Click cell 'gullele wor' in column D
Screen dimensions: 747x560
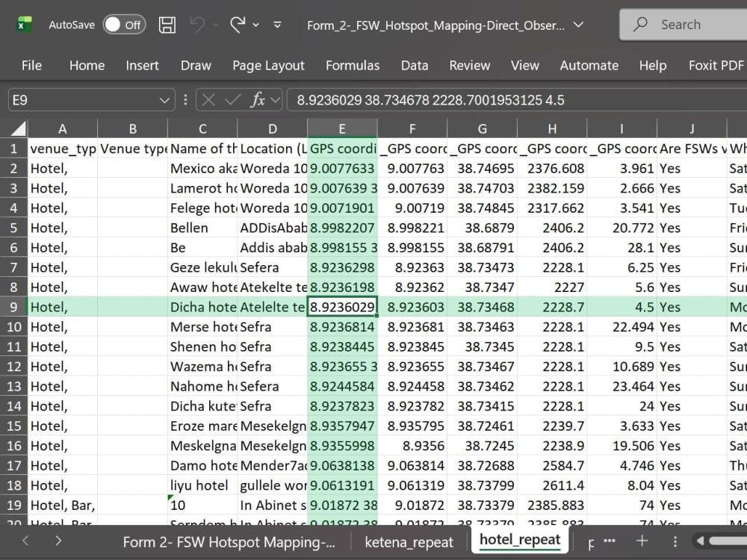(273, 485)
